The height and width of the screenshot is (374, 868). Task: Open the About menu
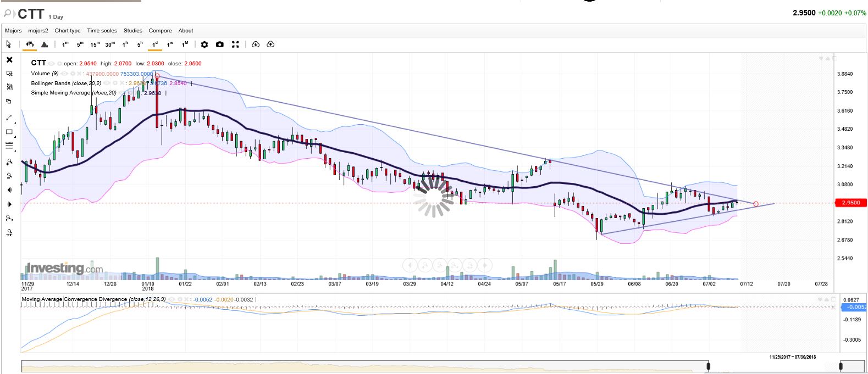tap(186, 31)
